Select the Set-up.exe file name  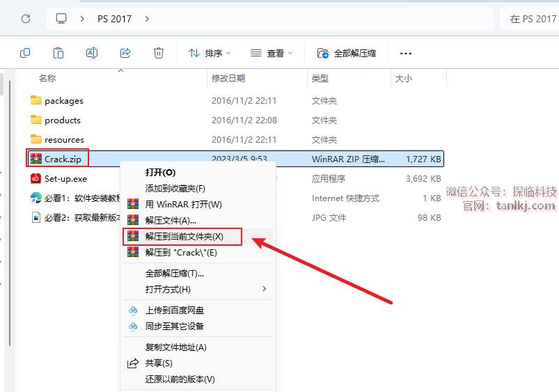click(x=65, y=179)
